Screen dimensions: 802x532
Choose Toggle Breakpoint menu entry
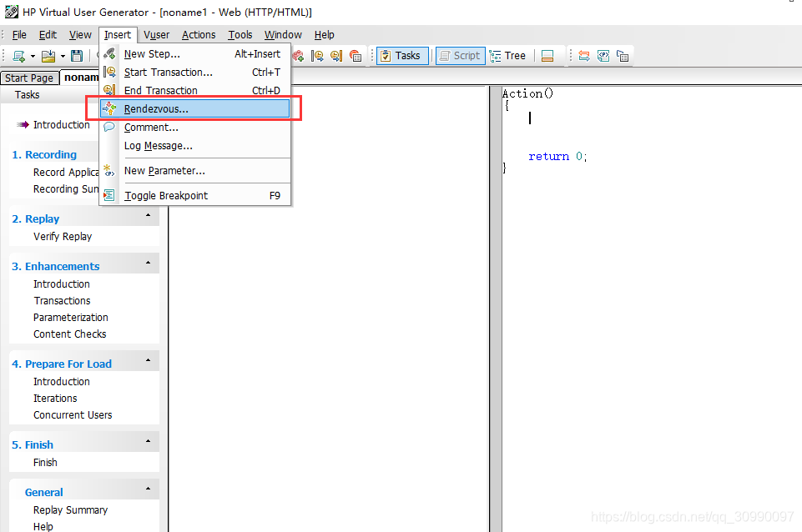click(x=195, y=196)
